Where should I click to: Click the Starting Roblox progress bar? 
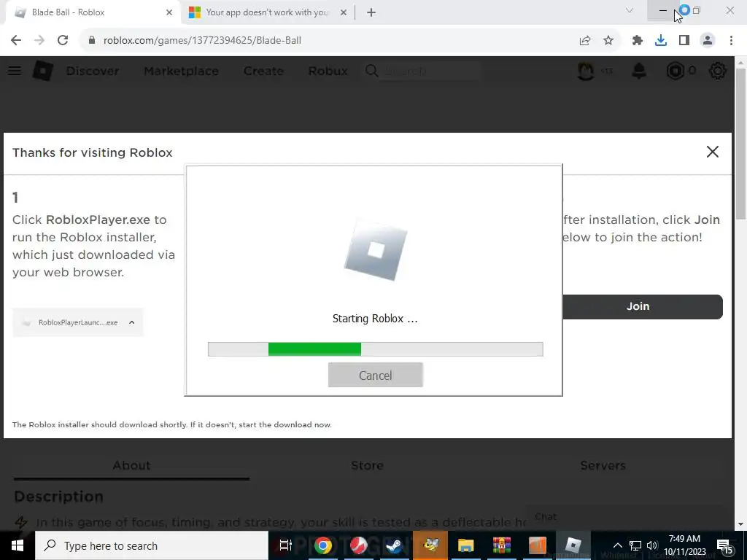click(x=376, y=349)
